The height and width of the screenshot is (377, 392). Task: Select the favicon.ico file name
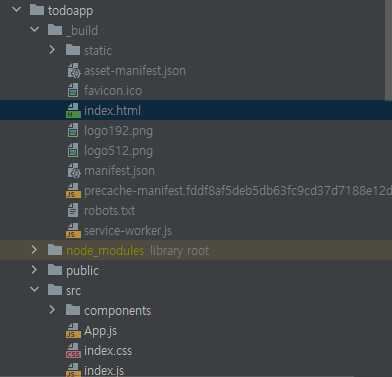click(113, 91)
